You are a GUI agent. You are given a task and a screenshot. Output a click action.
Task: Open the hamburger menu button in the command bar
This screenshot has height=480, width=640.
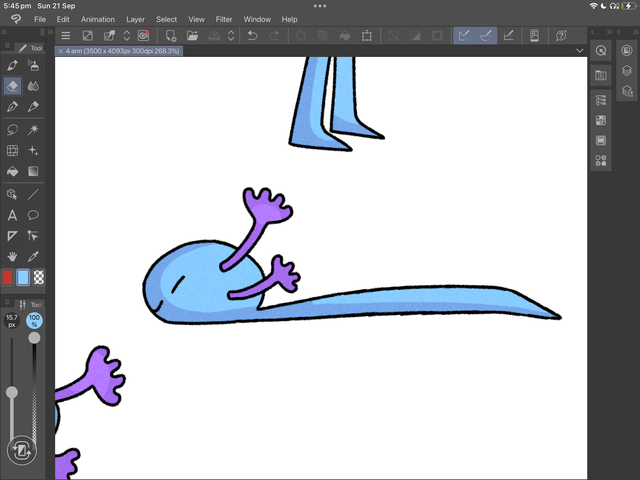(x=66, y=36)
